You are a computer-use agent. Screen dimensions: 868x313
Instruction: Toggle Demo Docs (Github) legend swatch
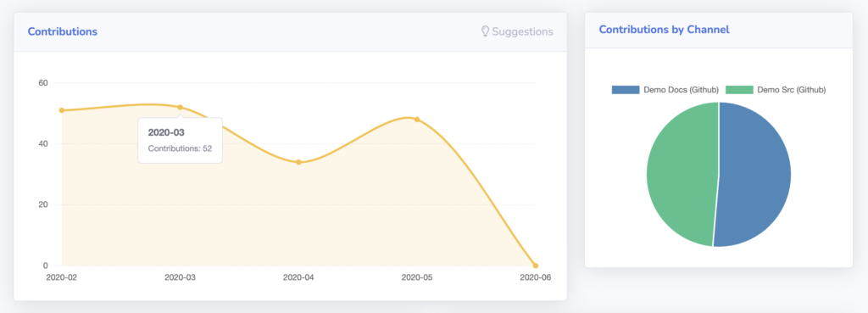[x=626, y=90]
